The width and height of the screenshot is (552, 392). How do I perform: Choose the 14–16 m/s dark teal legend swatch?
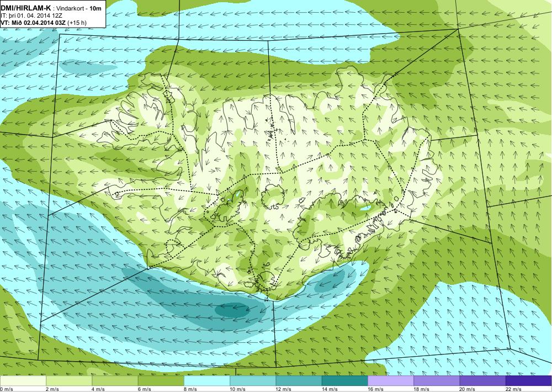pyautogui.click(x=344, y=381)
